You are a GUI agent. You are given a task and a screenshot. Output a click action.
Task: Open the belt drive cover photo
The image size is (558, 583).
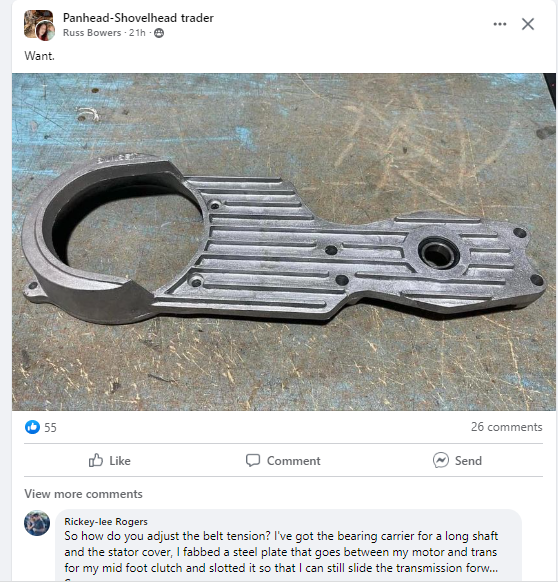pyautogui.click(x=284, y=242)
